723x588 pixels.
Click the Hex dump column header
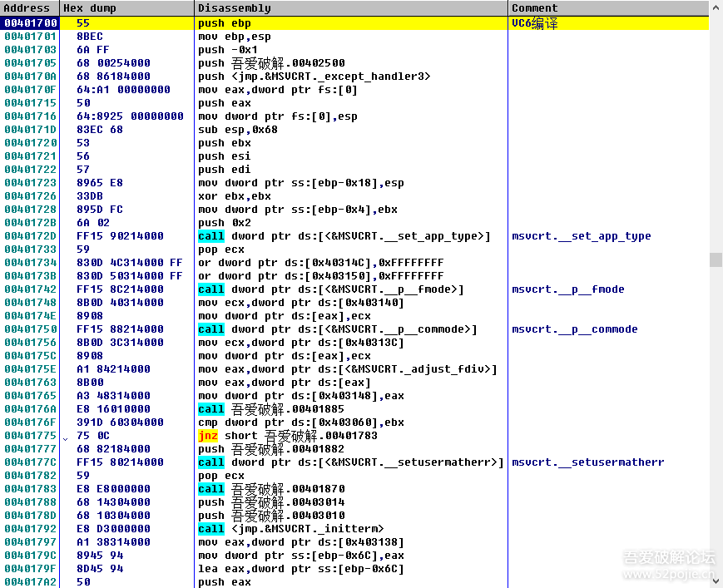(127, 7)
